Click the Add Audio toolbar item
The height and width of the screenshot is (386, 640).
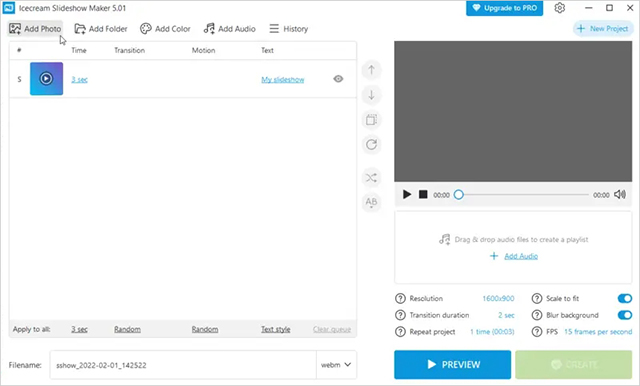click(x=229, y=29)
